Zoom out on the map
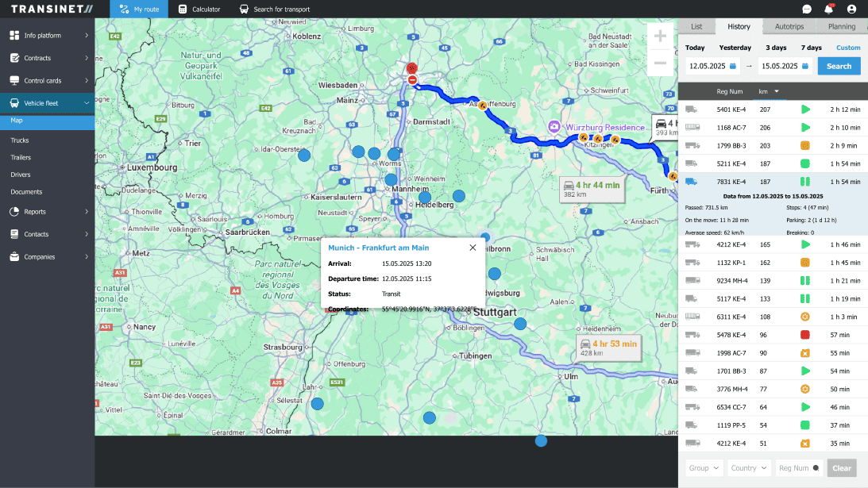The height and width of the screenshot is (488, 868). [660, 63]
